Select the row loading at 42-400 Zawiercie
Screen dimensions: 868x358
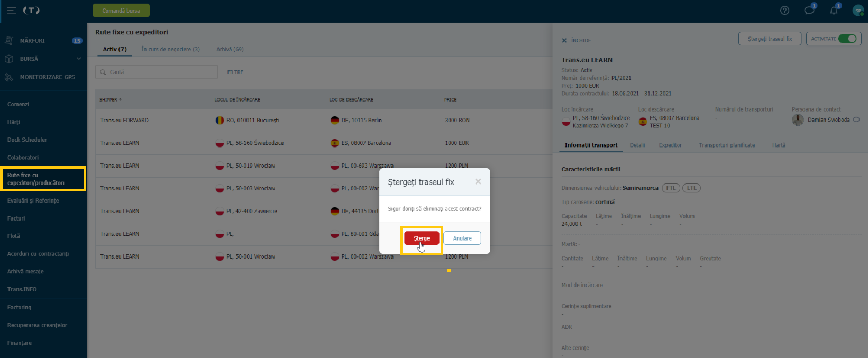click(x=324, y=211)
